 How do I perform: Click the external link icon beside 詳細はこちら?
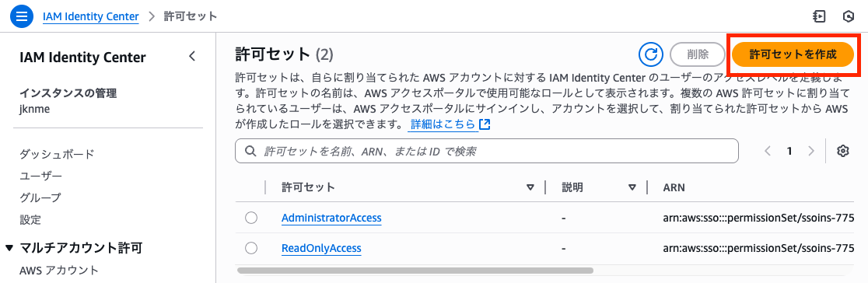coord(485,124)
